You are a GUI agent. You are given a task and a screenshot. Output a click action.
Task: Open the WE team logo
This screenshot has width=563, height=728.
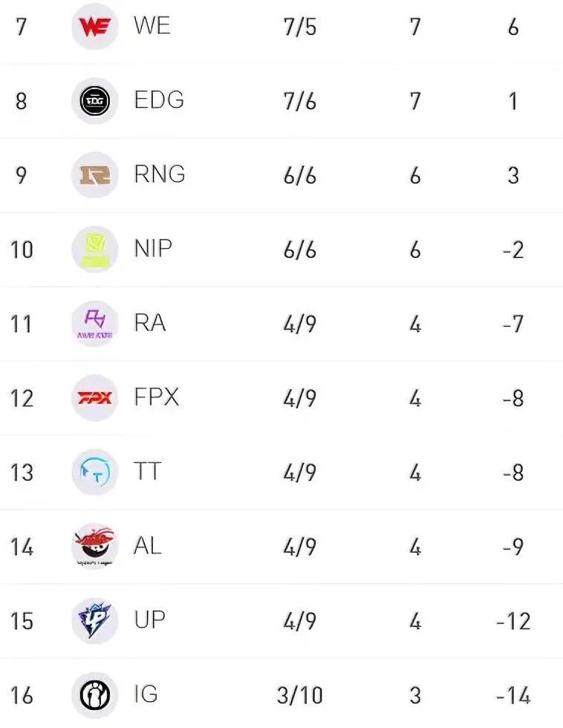click(x=95, y=27)
